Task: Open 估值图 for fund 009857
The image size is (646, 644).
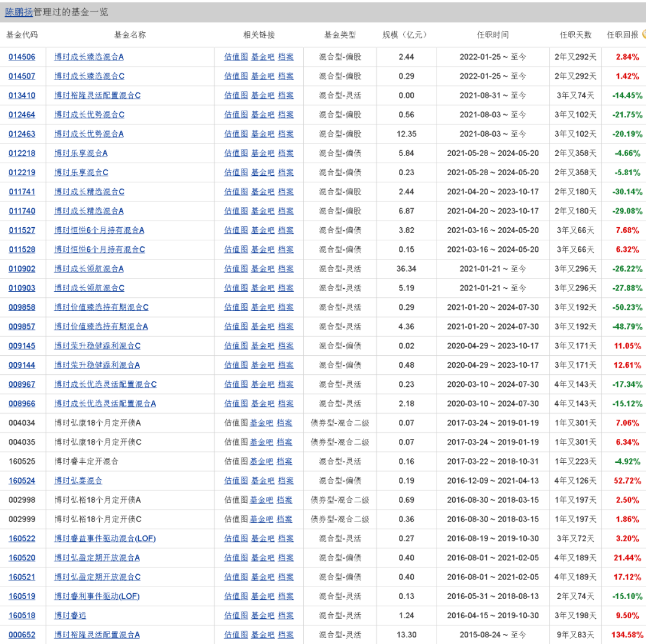Action: [x=236, y=326]
